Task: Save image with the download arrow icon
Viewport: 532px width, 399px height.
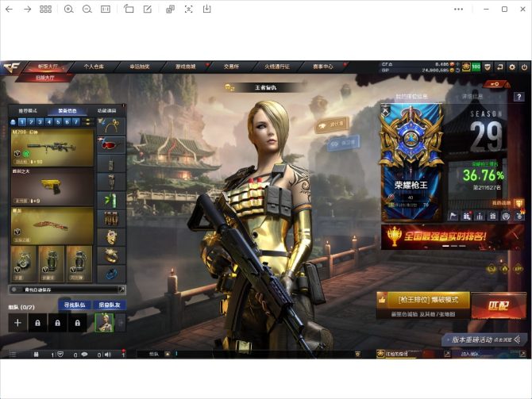Action: point(207,10)
